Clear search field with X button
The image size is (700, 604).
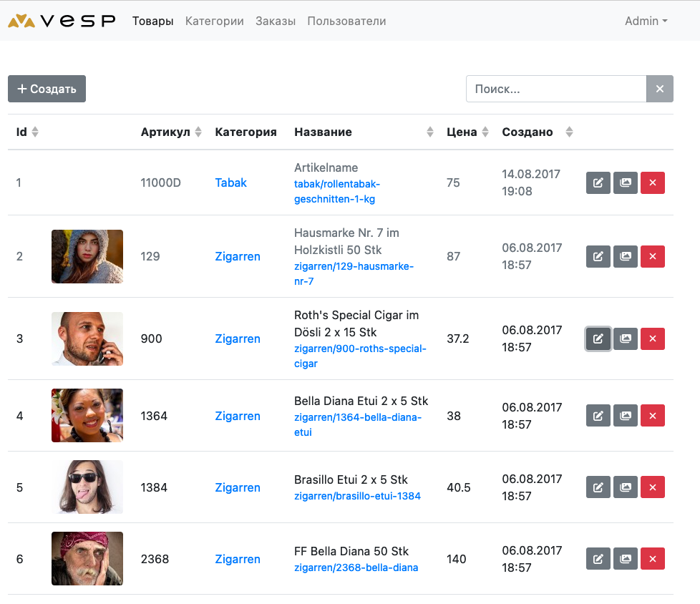pyautogui.click(x=659, y=89)
